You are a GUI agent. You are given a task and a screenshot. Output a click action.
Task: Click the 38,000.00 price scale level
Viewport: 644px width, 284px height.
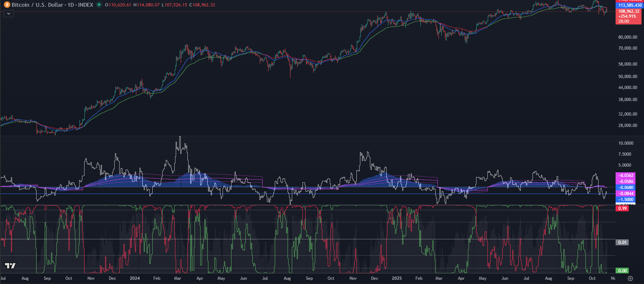pyautogui.click(x=628, y=100)
